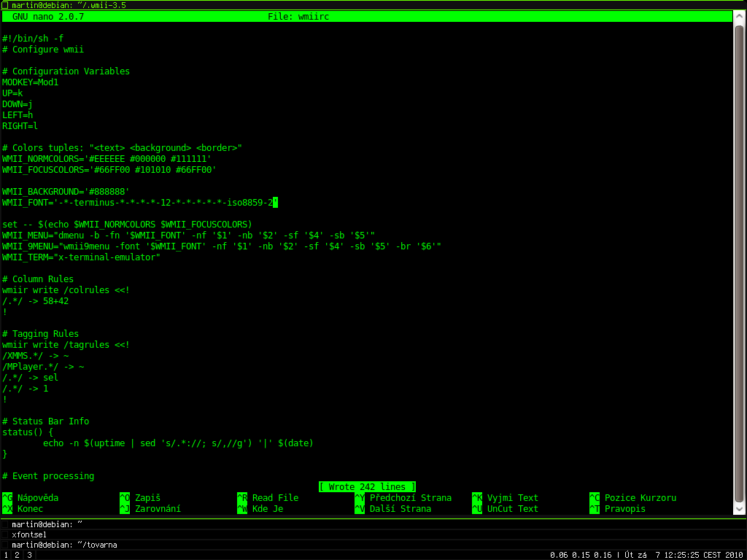
Task: Click the WMII_MENU="dmenu ..." line
Action: pos(189,236)
